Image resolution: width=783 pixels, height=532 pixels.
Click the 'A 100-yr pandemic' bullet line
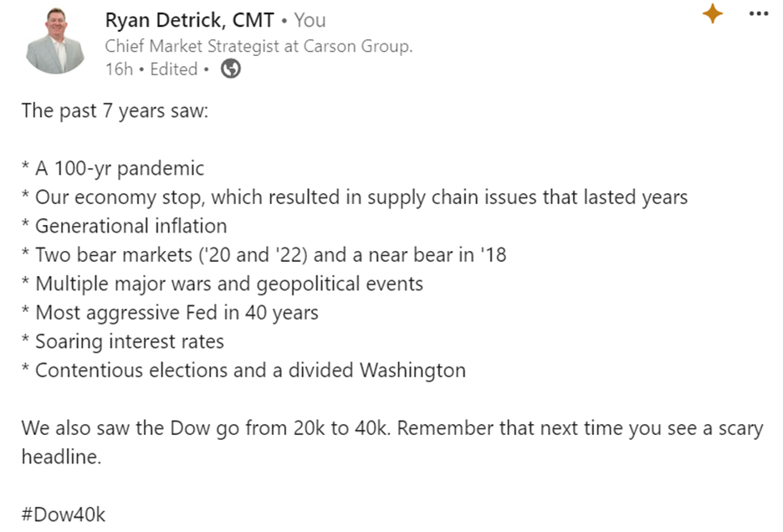[x=113, y=168]
